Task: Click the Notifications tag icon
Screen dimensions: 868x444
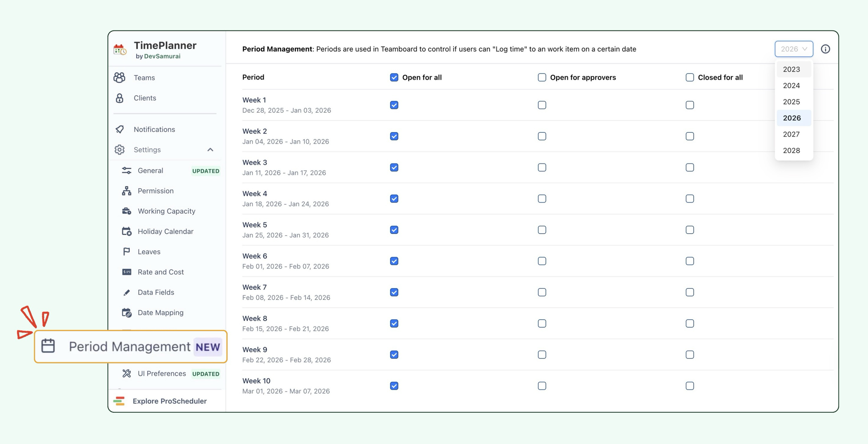Action: 120,129
